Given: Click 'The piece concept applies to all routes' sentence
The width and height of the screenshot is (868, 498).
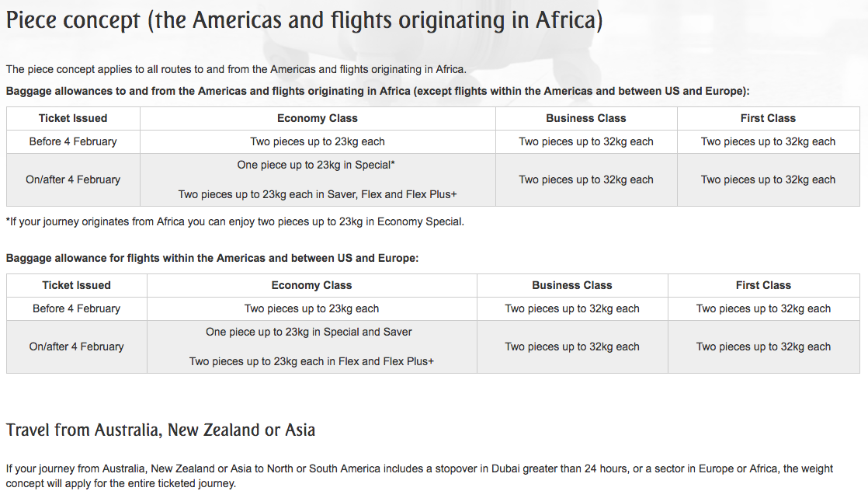Looking at the screenshot, I should (236, 69).
